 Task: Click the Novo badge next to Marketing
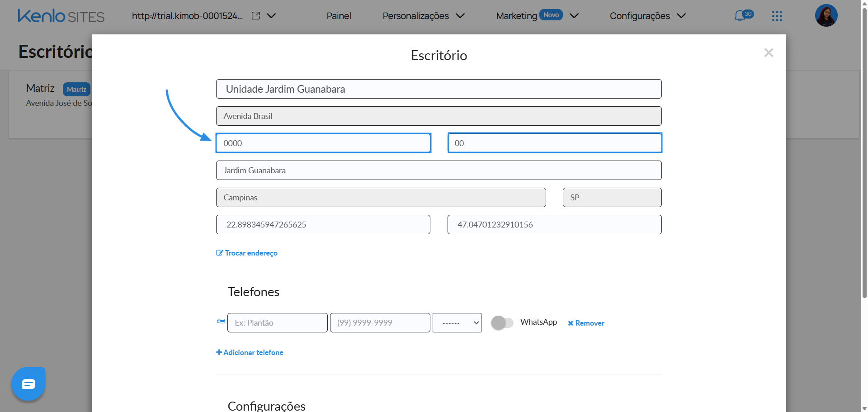(x=551, y=15)
